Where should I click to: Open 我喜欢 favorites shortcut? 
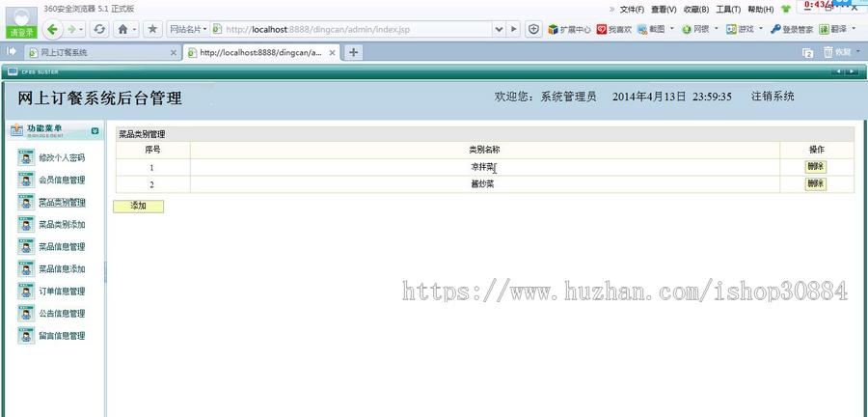pyautogui.click(x=614, y=29)
